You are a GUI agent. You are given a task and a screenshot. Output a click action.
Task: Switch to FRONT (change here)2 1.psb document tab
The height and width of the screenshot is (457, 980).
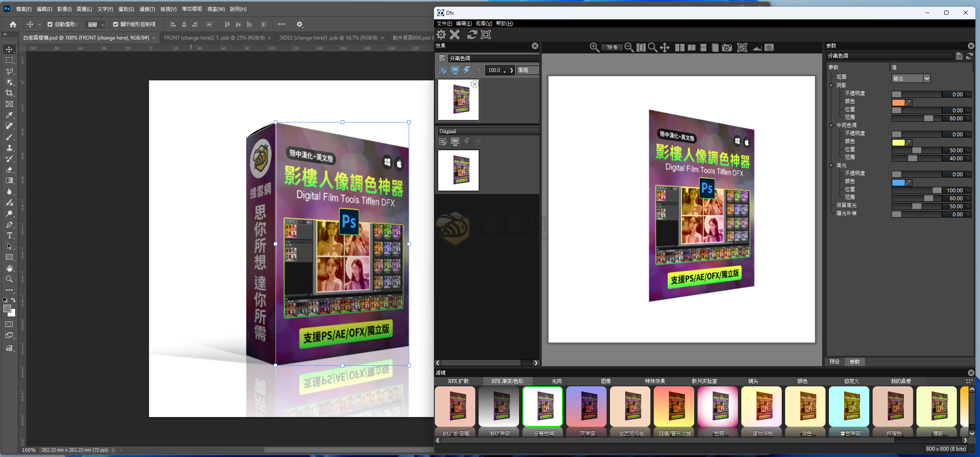pyautogui.click(x=214, y=38)
